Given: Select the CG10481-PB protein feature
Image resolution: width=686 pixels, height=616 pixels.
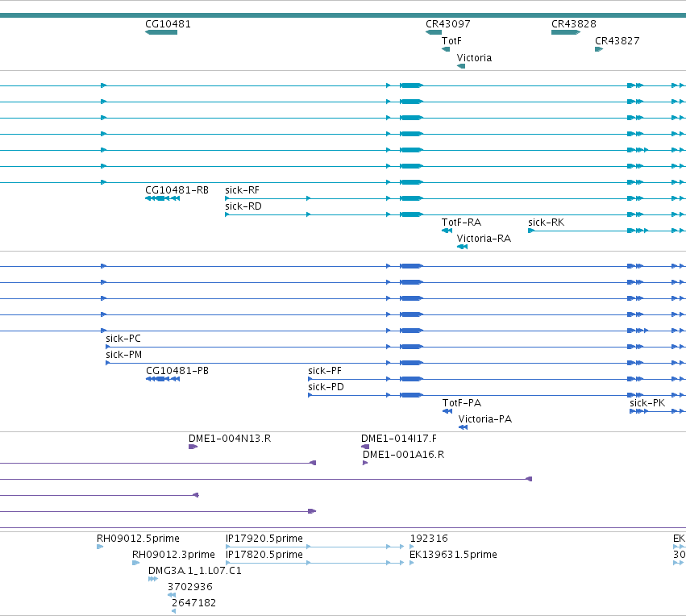Looking at the screenshot, I should 163,379.
